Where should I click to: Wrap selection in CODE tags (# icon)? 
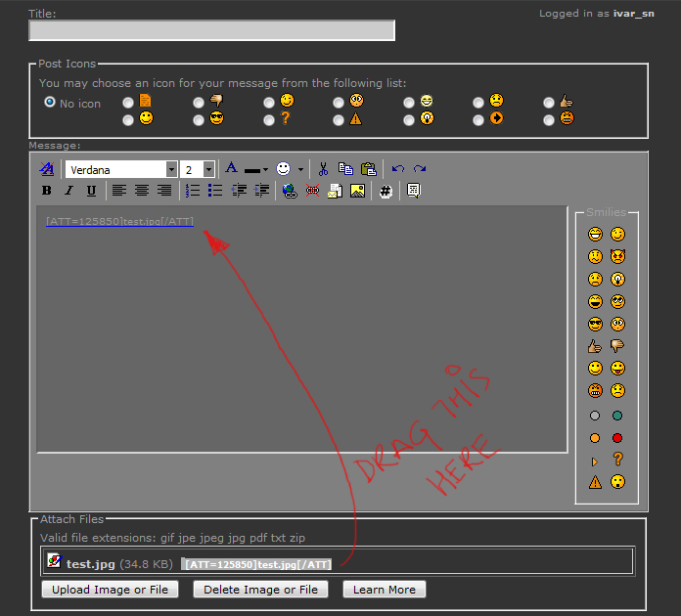click(386, 191)
